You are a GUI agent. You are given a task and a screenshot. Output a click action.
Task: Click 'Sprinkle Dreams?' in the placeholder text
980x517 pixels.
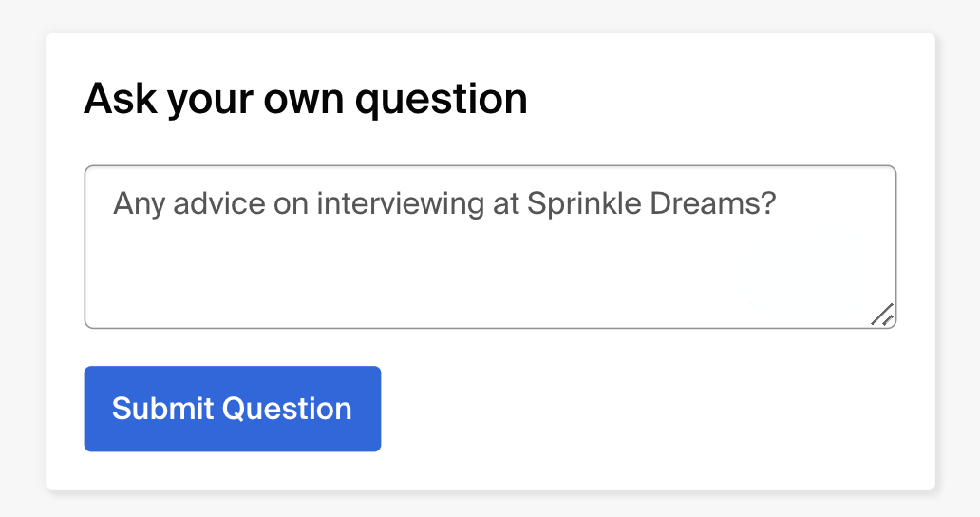[652, 203]
